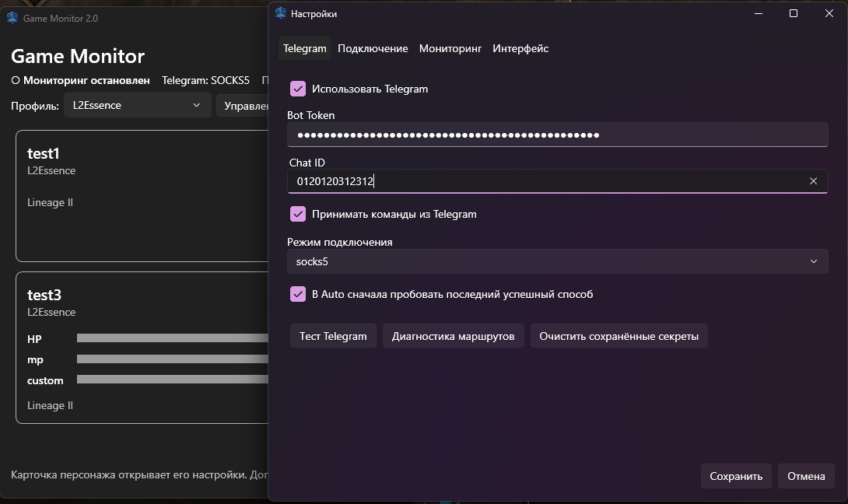
Task: Click the HP bar of test3
Action: click(173, 338)
